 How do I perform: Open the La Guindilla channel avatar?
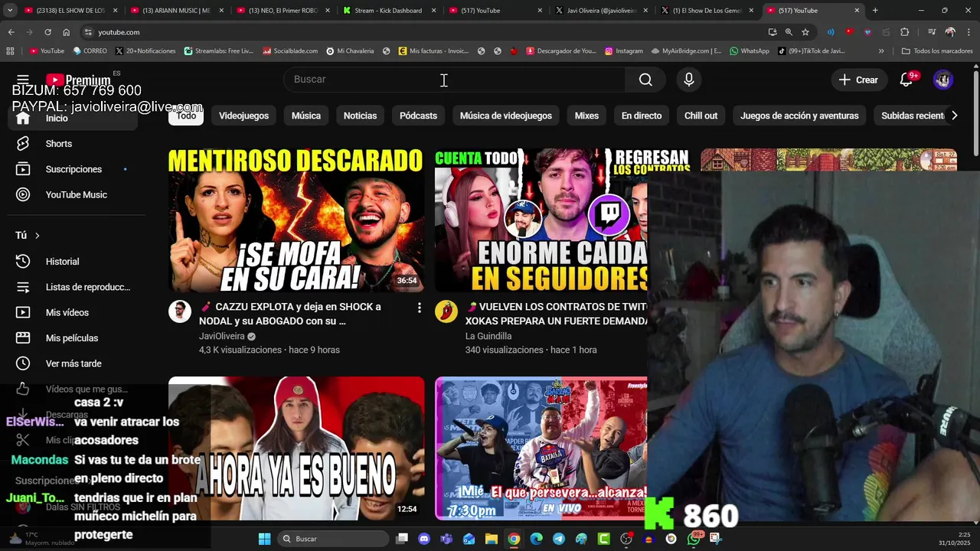click(x=446, y=311)
